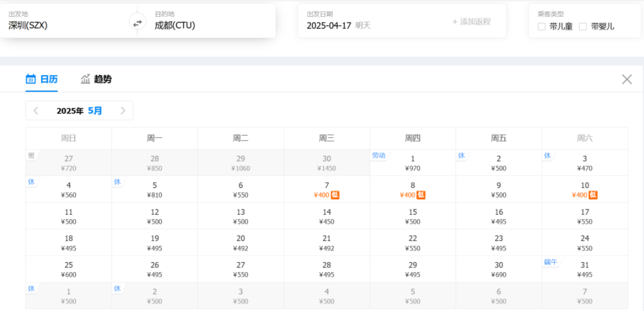This screenshot has width=644, height=311.
Task: Select May 31 端午 priced ¥495
Action: click(x=585, y=269)
